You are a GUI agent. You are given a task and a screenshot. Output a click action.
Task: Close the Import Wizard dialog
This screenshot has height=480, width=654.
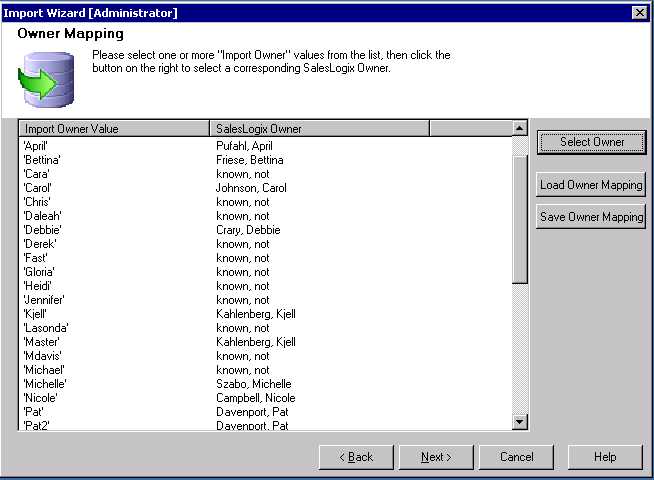coord(639,12)
